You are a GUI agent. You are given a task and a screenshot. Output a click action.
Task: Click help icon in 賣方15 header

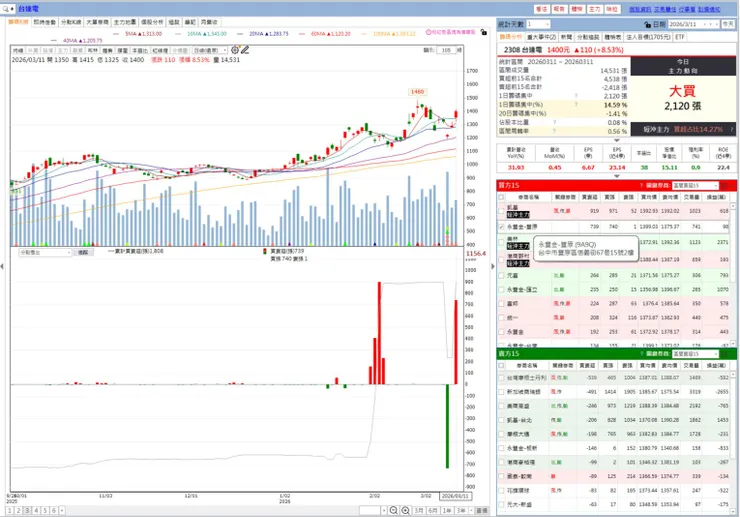click(641, 354)
